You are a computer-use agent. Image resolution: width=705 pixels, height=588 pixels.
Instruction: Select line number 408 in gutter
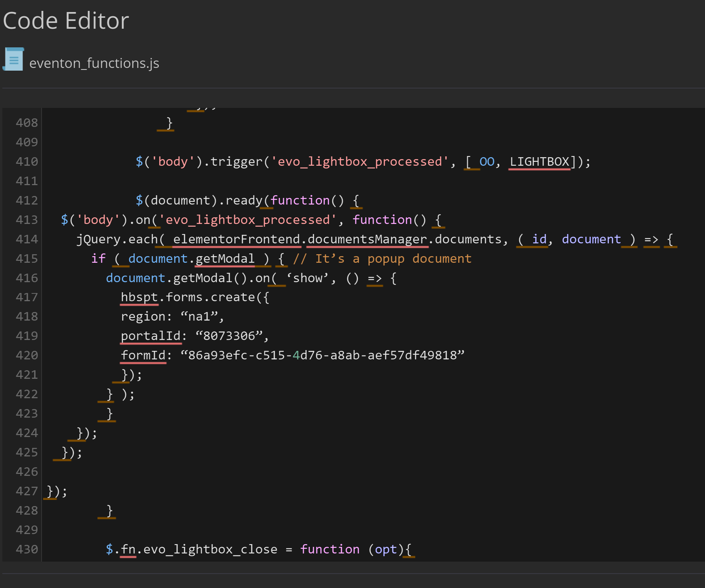coord(27,123)
